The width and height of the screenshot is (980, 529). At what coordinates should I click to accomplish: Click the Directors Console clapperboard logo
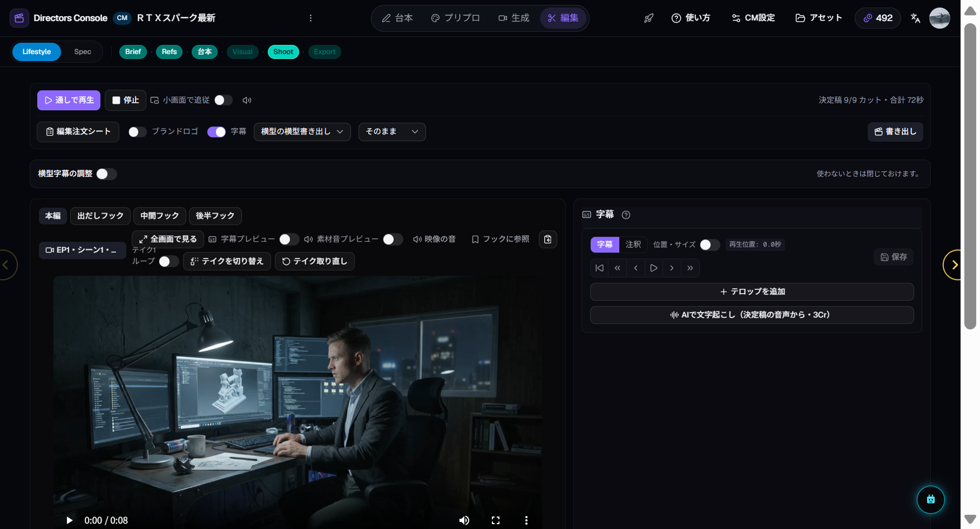(19, 18)
